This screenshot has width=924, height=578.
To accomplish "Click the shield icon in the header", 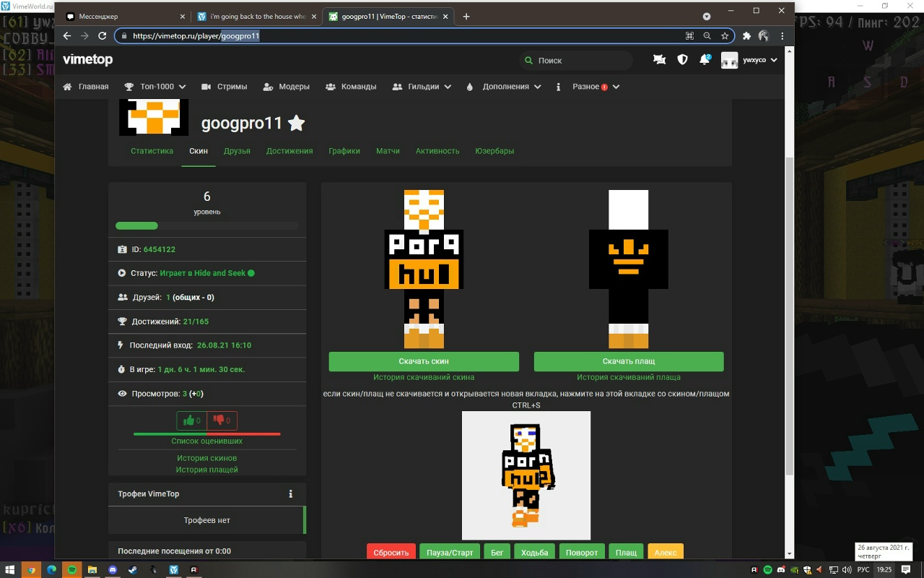I will [682, 60].
